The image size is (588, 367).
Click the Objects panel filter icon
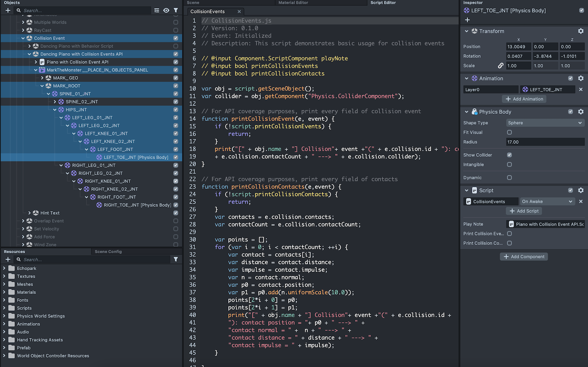[176, 11]
